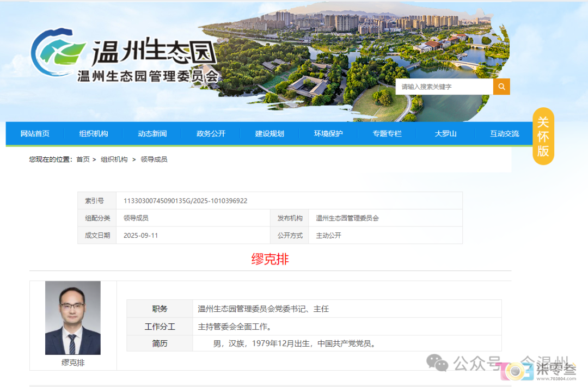Click the orange search magnifier icon

tap(501, 87)
